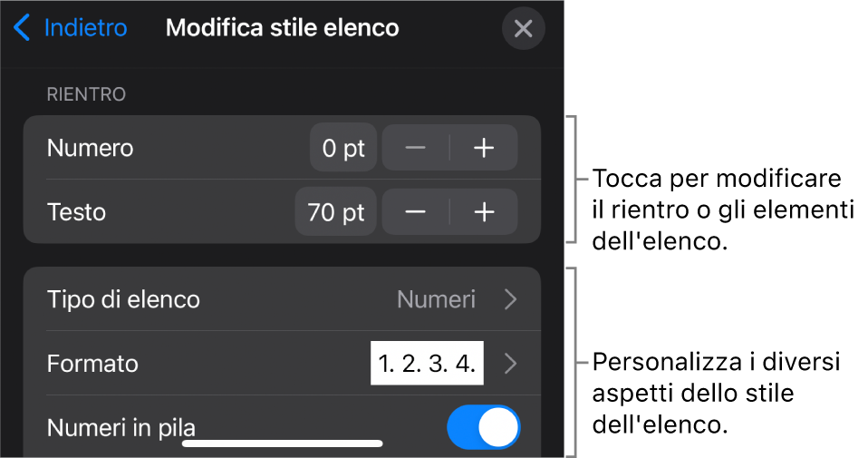
Task: Increase Numero indent with plus button
Action: [x=484, y=149]
